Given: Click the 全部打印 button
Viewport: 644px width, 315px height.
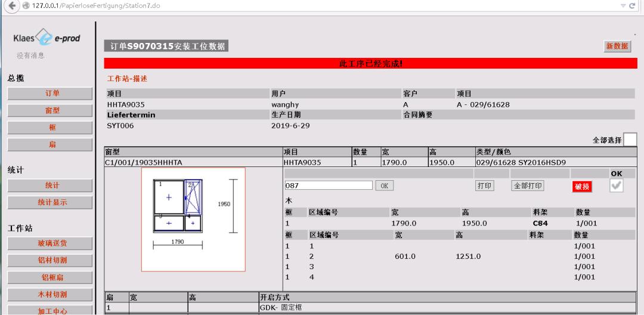Looking at the screenshot, I should point(528,186).
